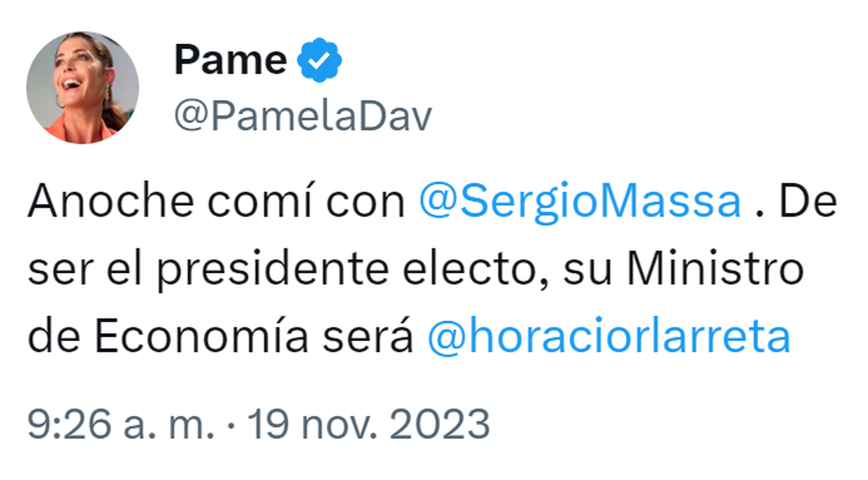The image size is (868, 480).
Task: Open the @PamelaDav handle
Action: (x=302, y=116)
